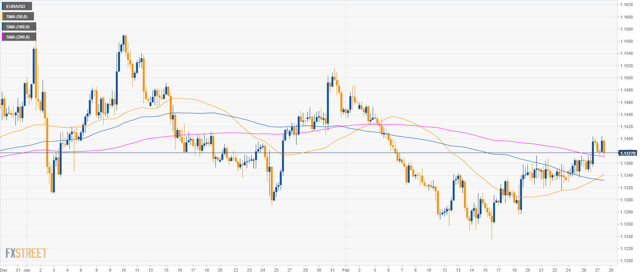Click date 25 on the time axis
This screenshot has height=275, width=644.
pyautogui.click(x=276, y=270)
